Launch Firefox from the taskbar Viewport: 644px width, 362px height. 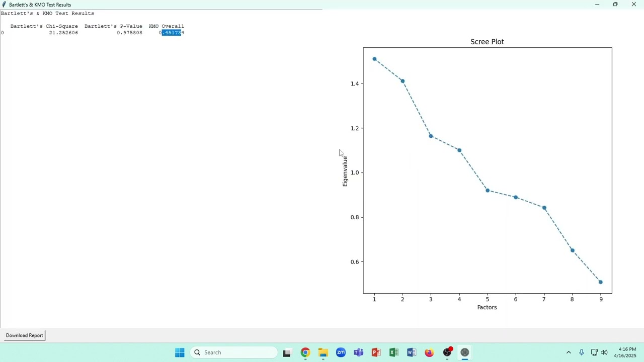pyautogui.click(x=429, y=352)
